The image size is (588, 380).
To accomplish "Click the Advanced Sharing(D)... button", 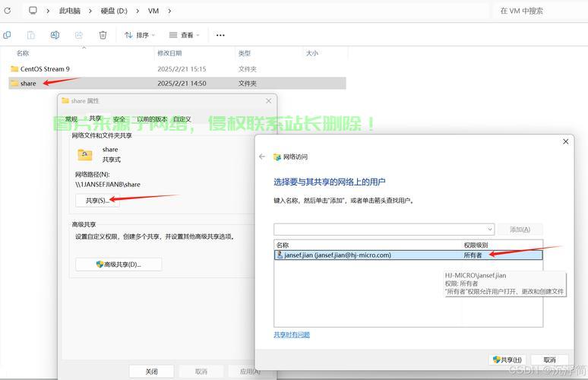I will pos(119,264).
